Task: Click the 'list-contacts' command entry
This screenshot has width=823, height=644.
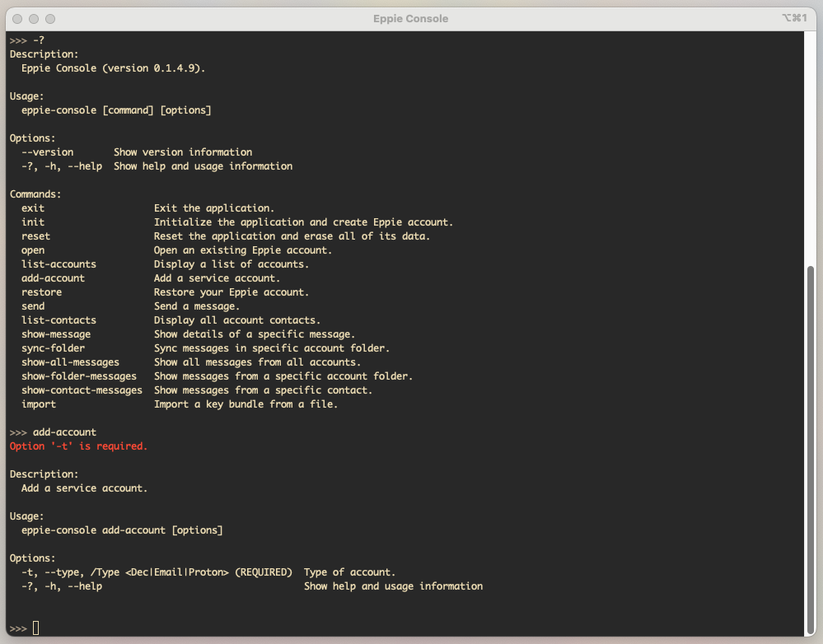Action: click(58, 320)
